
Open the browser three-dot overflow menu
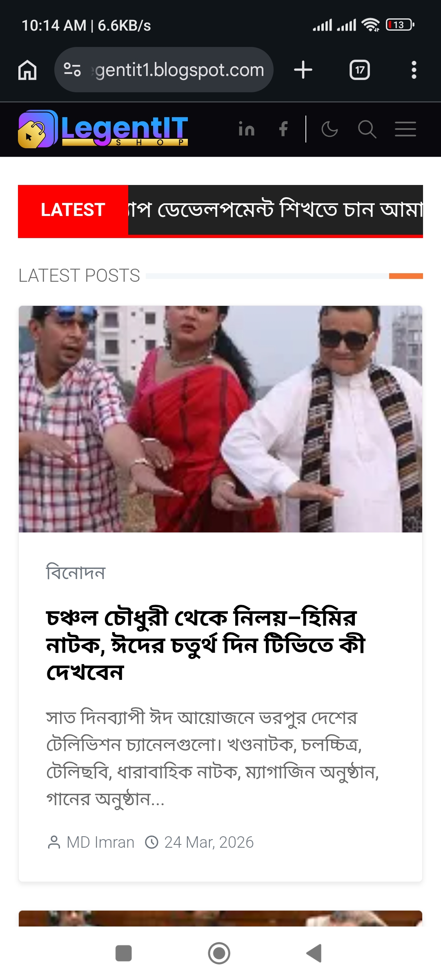tap(414, 70)
